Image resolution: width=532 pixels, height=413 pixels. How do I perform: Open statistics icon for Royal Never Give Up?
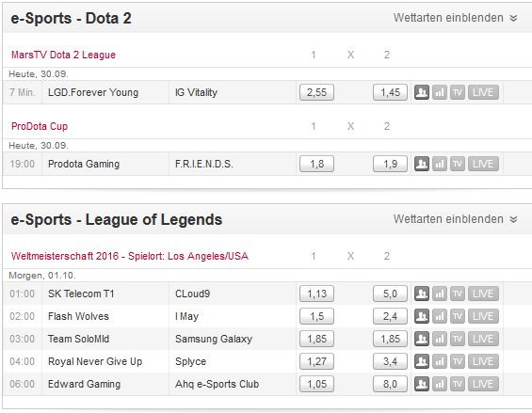tap(440, 361)
